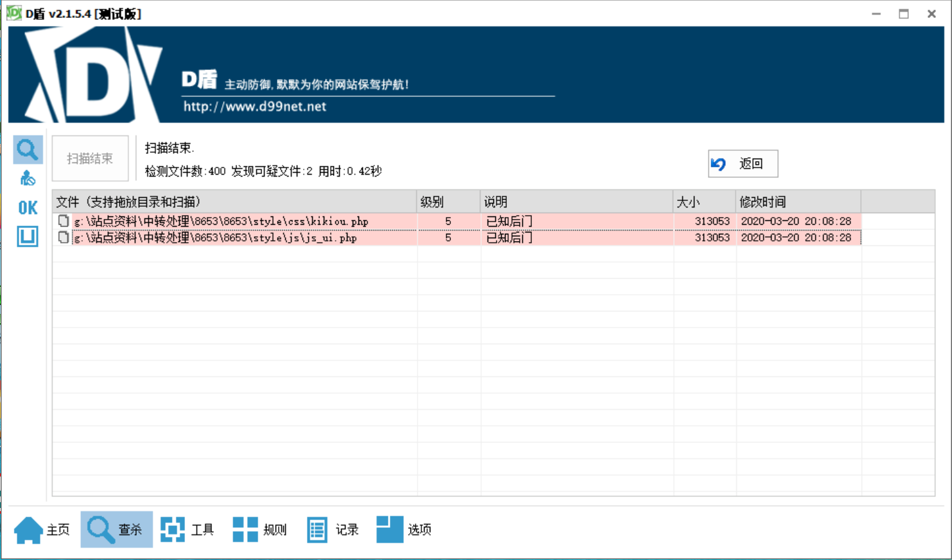952x560 pixels.
Task: Click the OK icon in left sidebar
Action: [28, 207]
